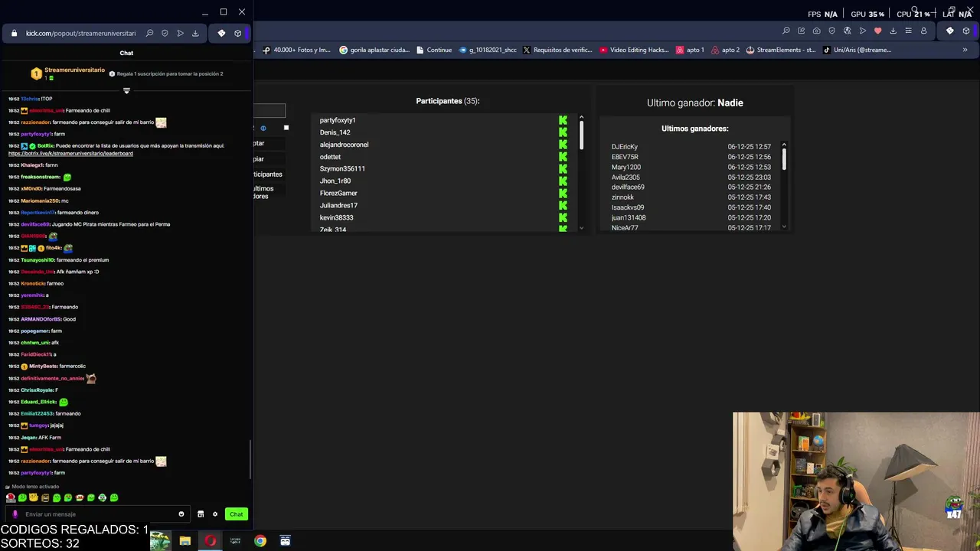Click the shield icon in the Kick popout address bar
Screen dimensions: 980x551
coord(165,33)
